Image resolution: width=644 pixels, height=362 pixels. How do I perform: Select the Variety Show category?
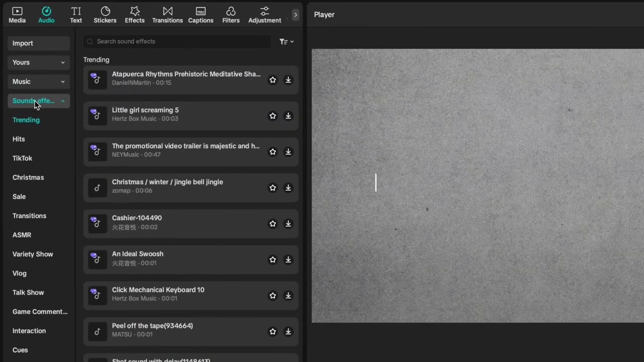point(33,254)
